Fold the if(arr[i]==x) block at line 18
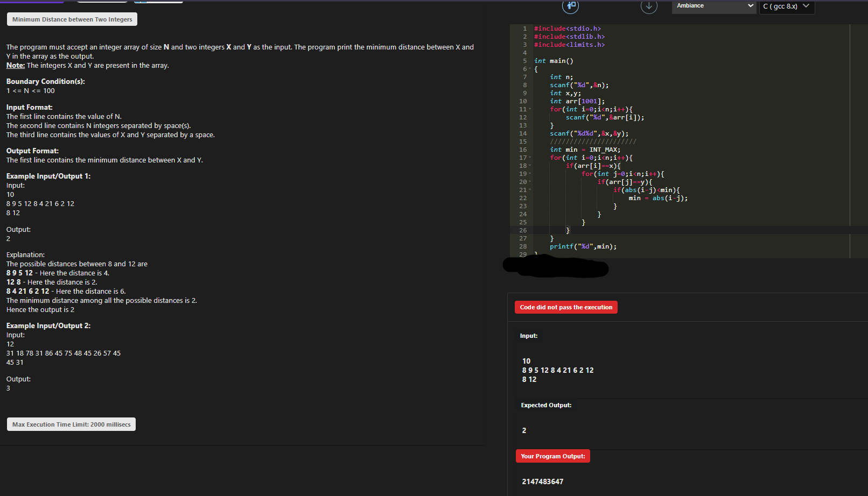The height and width of the screenshot is (496, 868). (530, 166)
